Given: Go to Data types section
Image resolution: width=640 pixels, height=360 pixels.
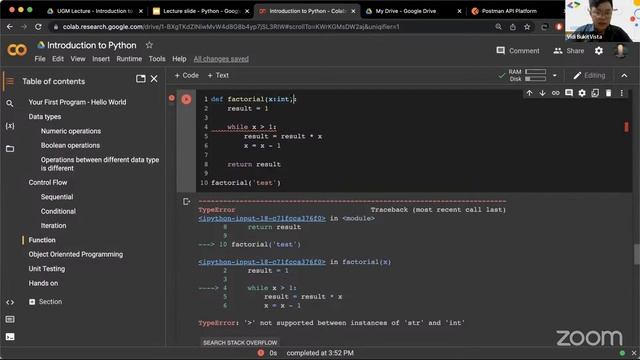Looking at the screenshot, I should (45, 117).
